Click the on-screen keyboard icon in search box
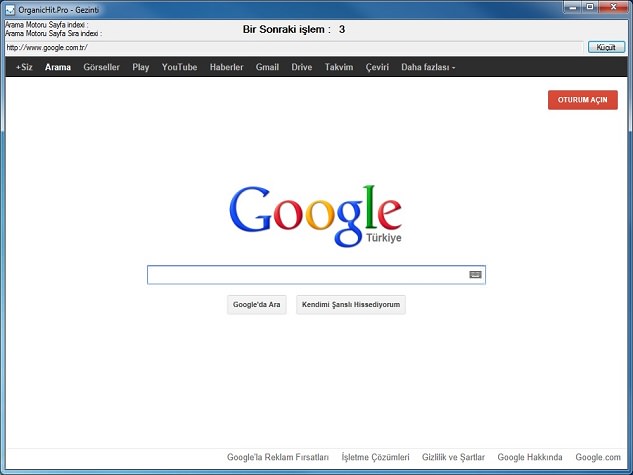 (475, 274)
